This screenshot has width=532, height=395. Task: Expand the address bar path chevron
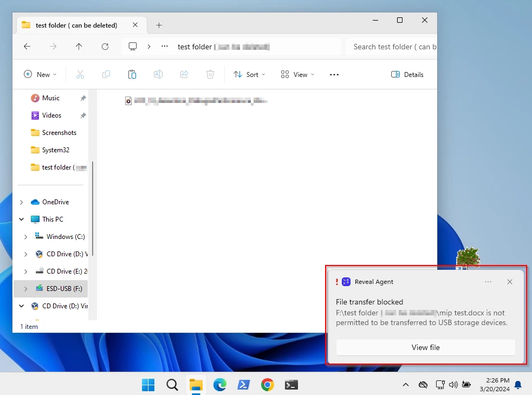148,47
